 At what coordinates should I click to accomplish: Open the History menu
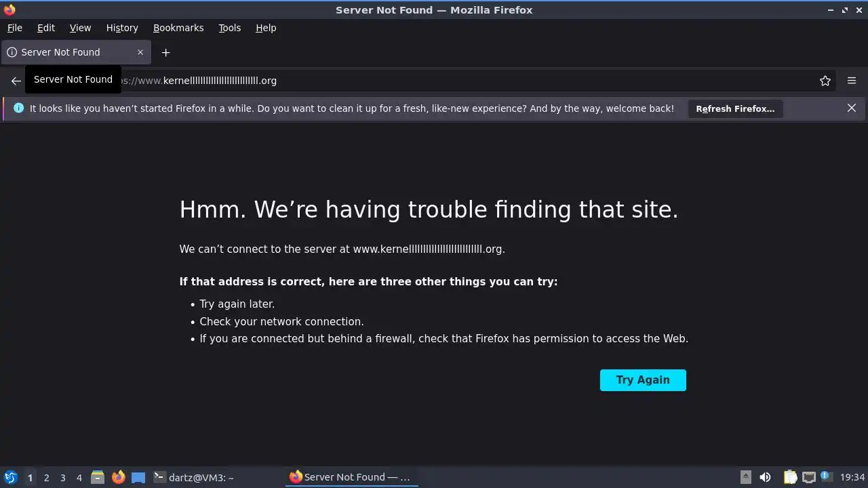(122, 28)
